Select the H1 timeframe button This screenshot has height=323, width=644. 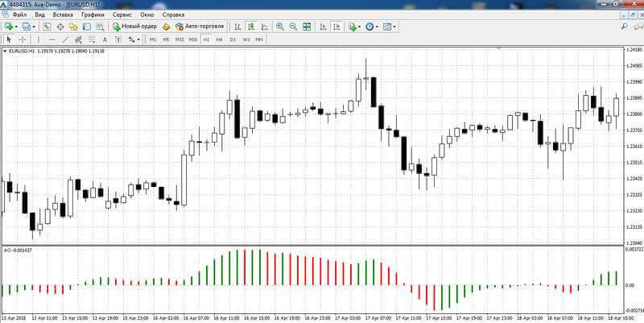click(206, 39)
